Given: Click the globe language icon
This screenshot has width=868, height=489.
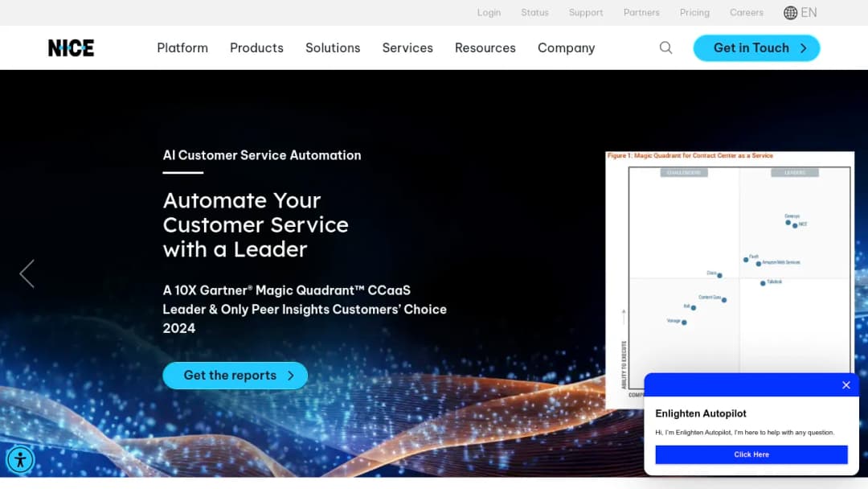Looking at the screenshot, I should [x=790, y=12].
